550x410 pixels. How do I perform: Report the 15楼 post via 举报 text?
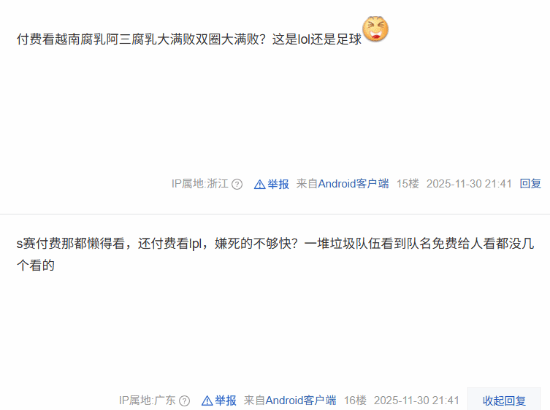278,184
